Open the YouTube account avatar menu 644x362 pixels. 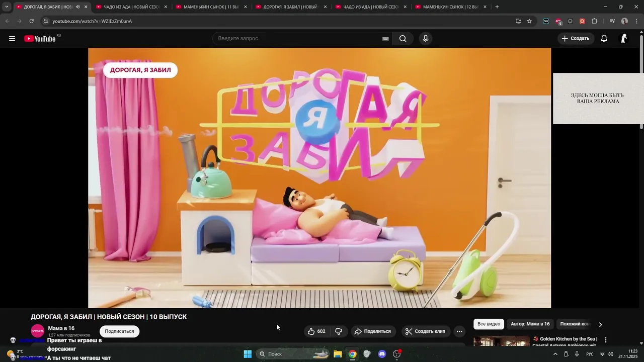point(624,39)
